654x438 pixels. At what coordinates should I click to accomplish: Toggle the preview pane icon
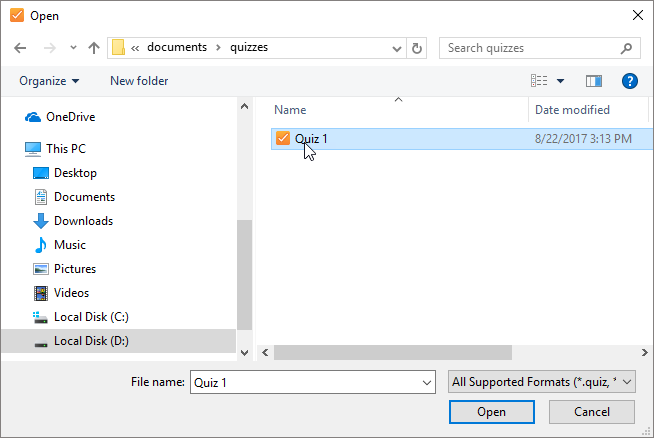click(x=594, y=81)
